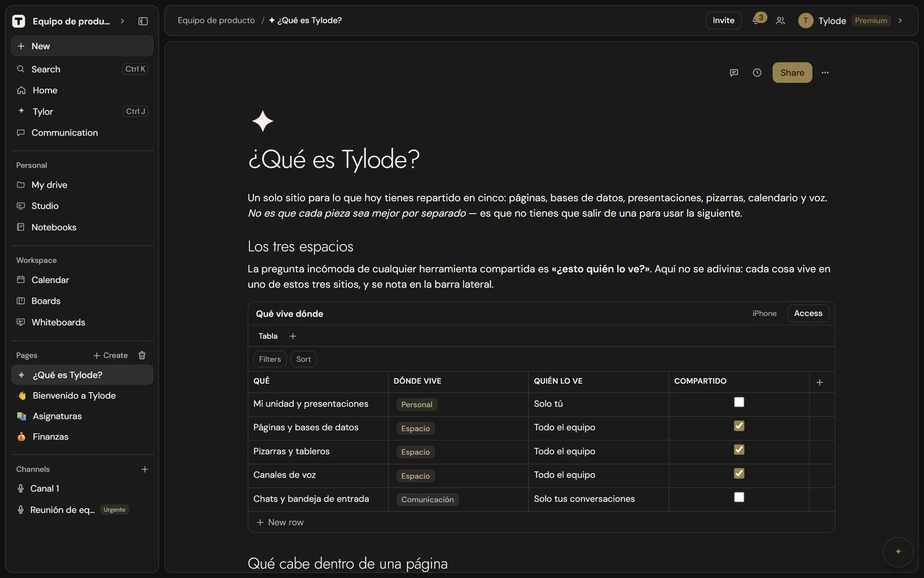Switch to the iPhone option

tap(764, 313)
